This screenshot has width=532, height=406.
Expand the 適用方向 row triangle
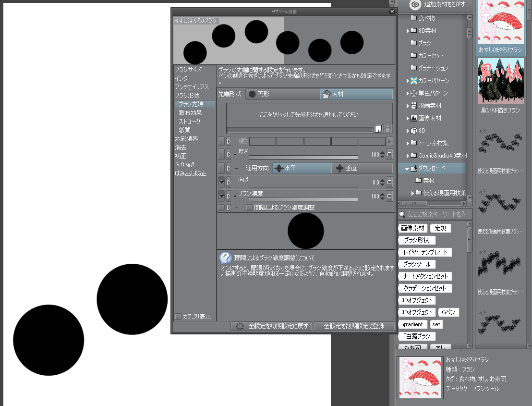pyautogui.click(x=229, y=168)
